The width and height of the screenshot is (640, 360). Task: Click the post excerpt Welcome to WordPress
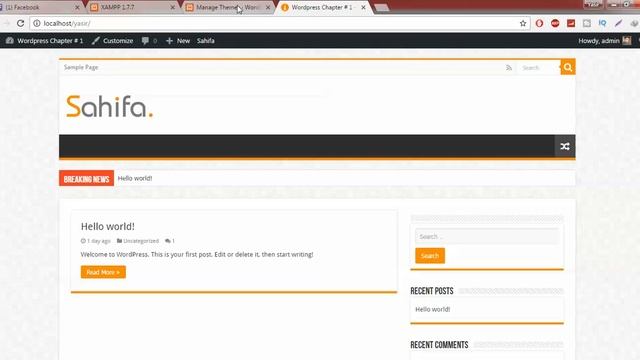(x=197, y=254)
